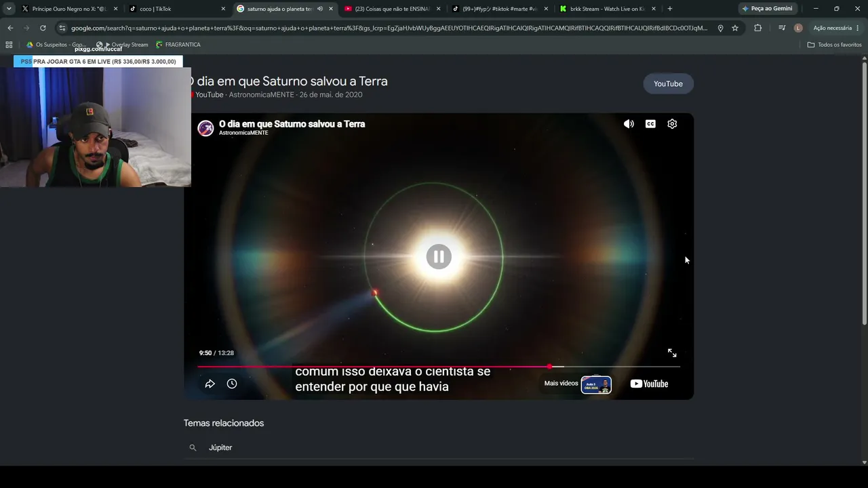Pause the video with the center pause button
Image resolution: width=868 pixels, height=488 pixels.
439,257
